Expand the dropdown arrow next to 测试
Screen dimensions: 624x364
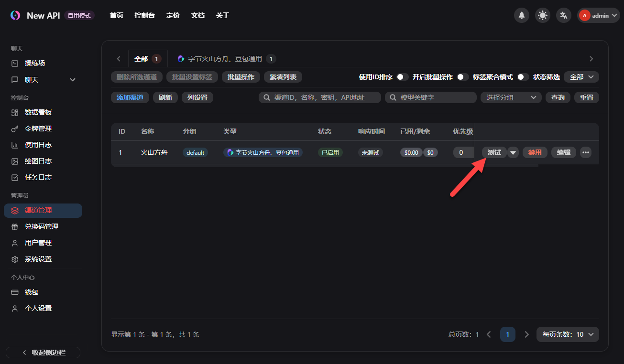pos(512,152)
